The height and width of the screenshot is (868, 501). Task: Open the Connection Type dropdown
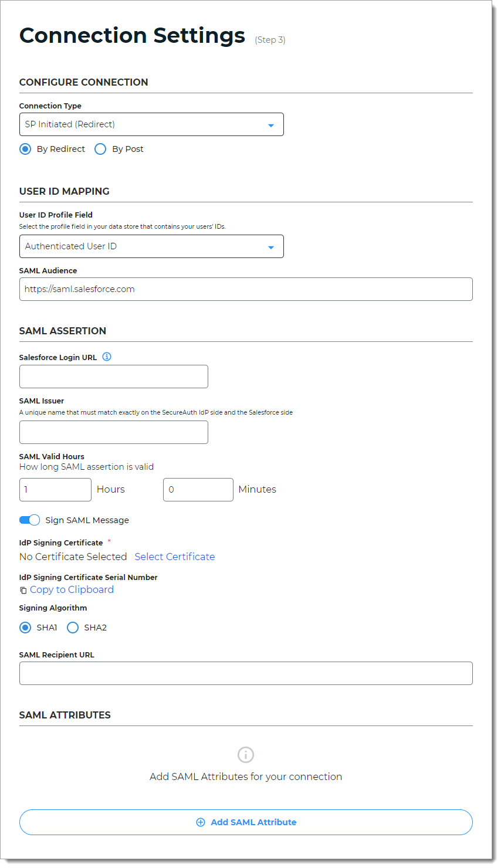(151, 124)
